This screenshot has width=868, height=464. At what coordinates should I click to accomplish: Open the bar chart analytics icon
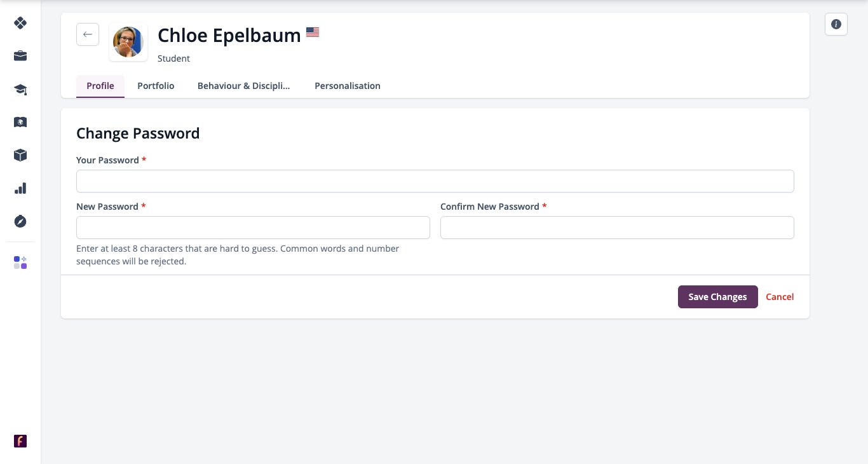[x=20, y=188]
